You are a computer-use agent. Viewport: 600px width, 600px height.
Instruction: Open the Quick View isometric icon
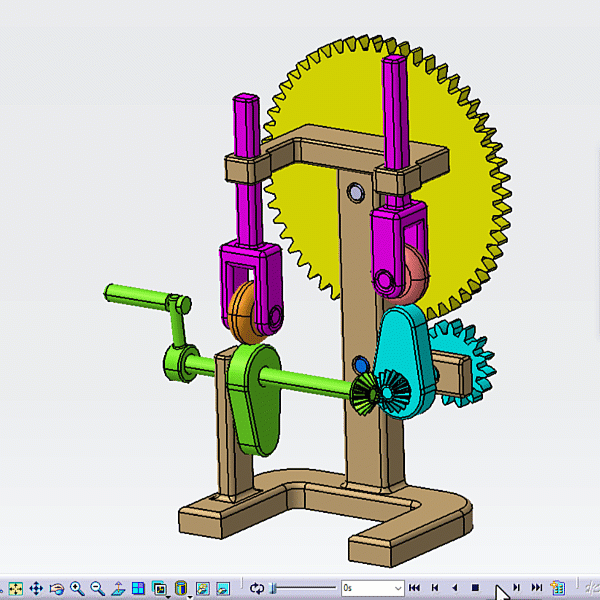[x=160, y=588]
